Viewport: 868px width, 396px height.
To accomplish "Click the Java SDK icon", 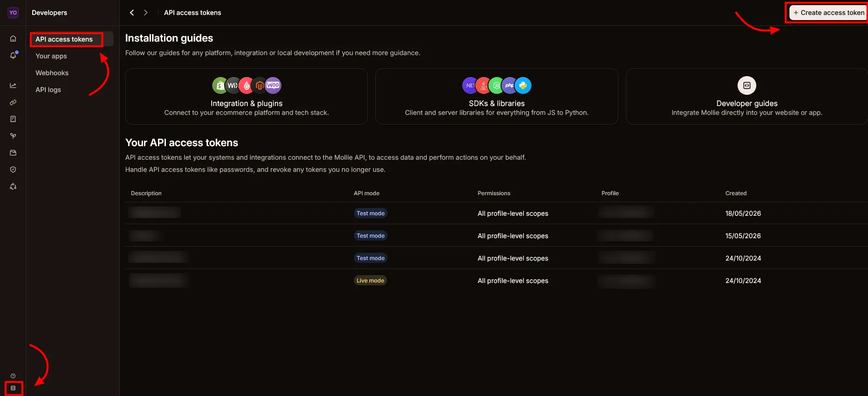I will coord(483,85).
